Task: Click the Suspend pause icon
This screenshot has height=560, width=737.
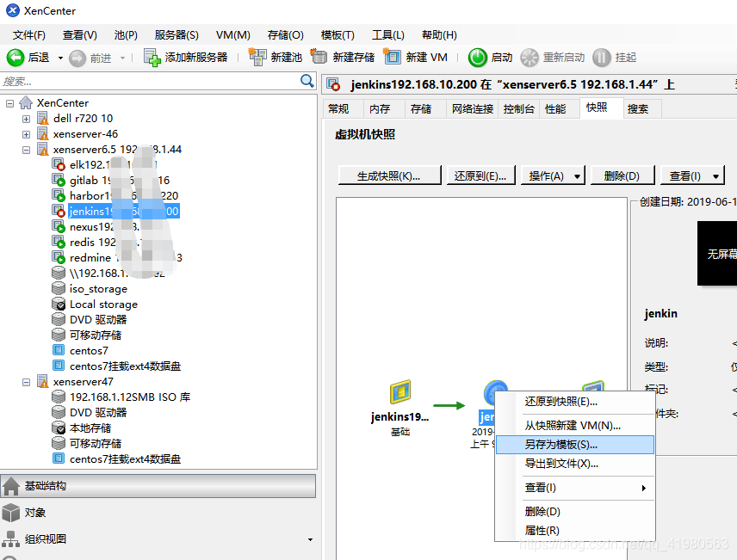Action: pyautogui.click(x=601, y=58)
